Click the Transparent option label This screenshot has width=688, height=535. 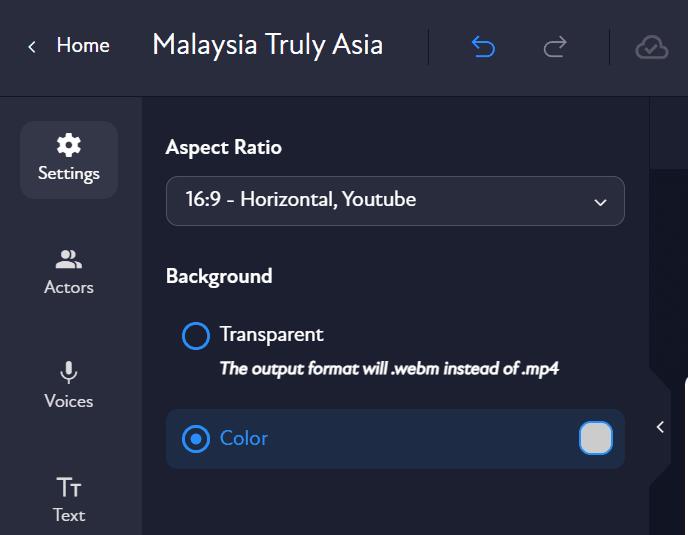coord(272,334)
